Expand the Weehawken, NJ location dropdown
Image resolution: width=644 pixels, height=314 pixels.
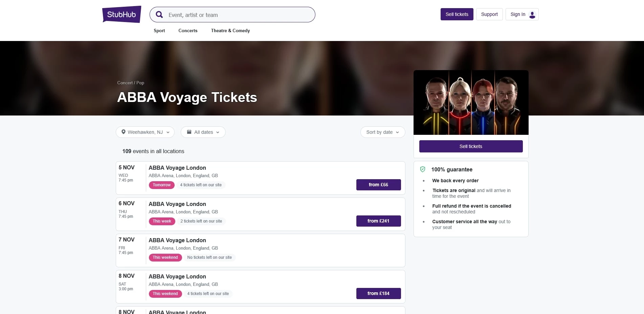pyautogui.click(x=145, y=132)
